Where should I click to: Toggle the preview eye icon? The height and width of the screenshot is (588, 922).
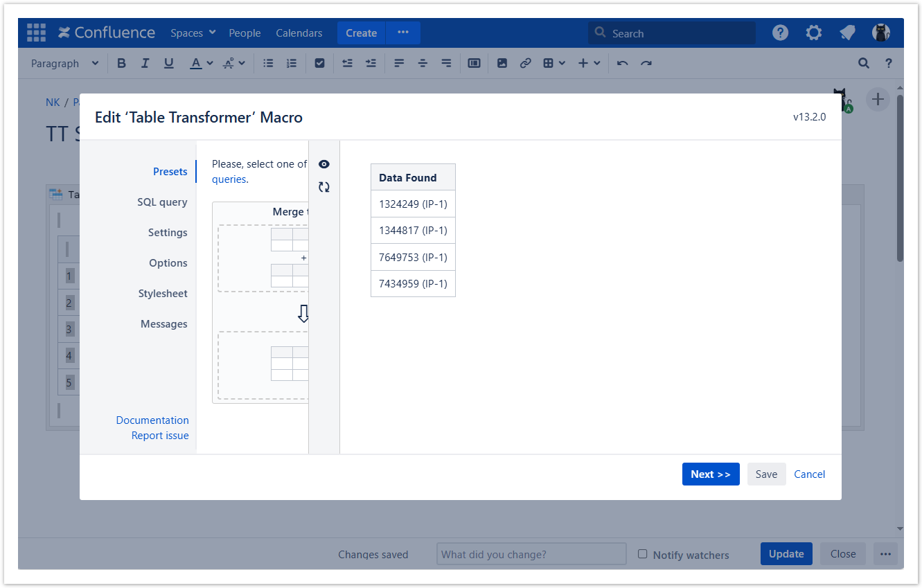pos(323,164)
